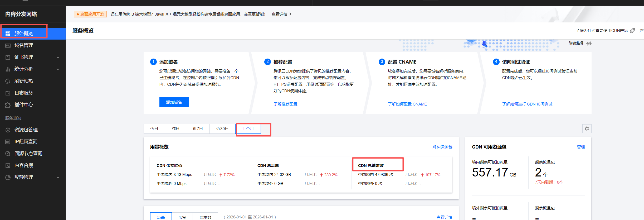
Task: Expand the 证书管理 submenu
Action: pyautogui.click(x=58, y=57)
